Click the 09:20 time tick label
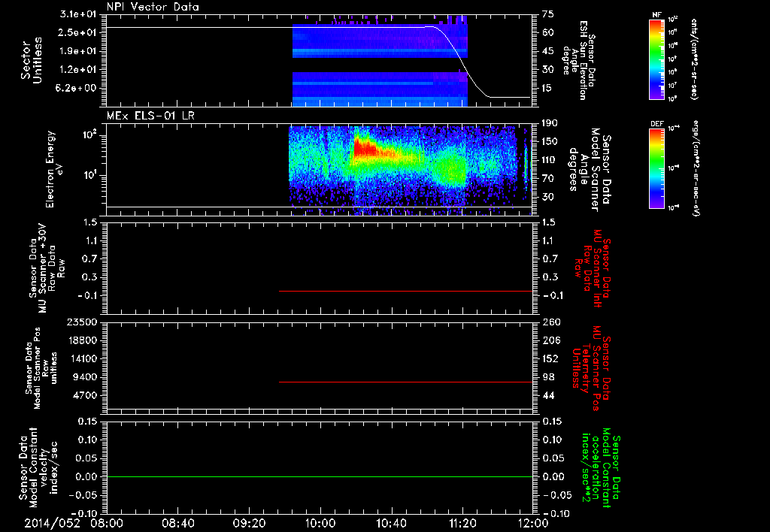 [250, 523]
